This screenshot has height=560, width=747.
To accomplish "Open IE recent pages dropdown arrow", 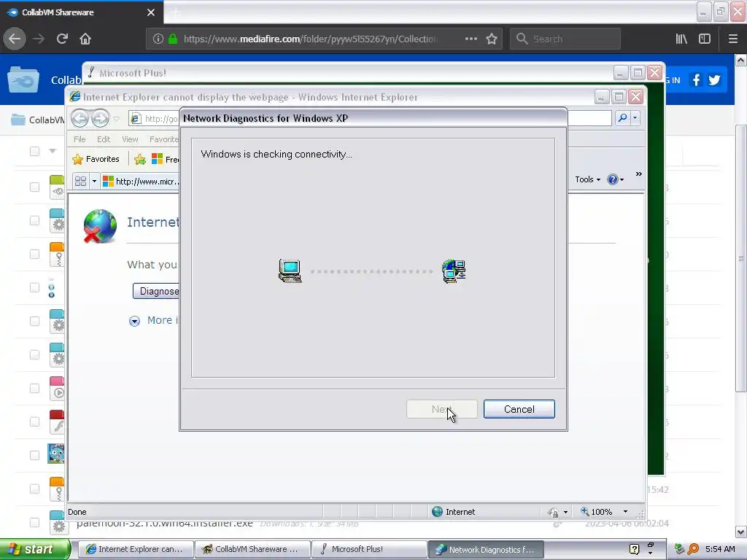I will pyautogui.click(x=116, y=119).
